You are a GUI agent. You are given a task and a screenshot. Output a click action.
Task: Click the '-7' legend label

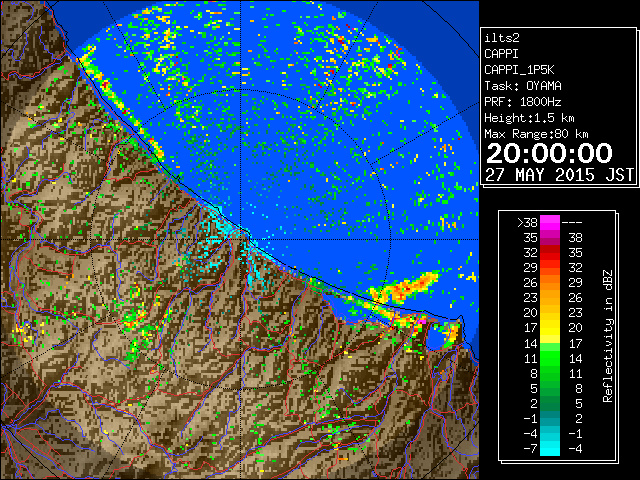530,449
